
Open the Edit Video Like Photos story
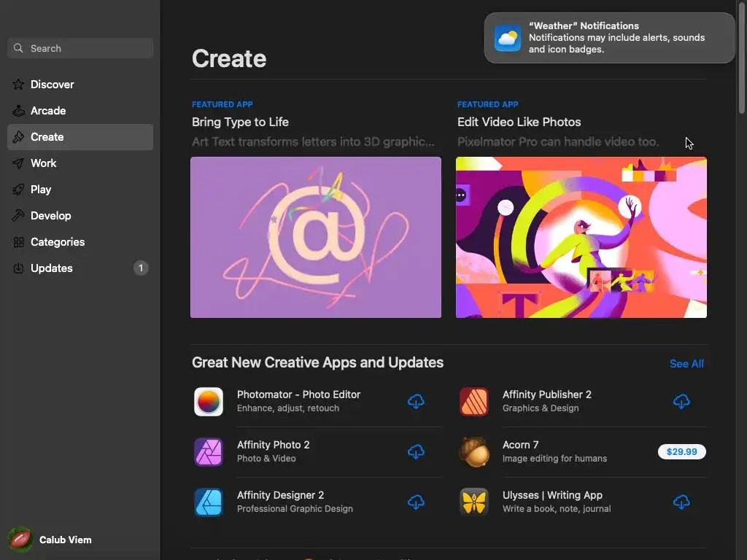[x=519, y=122]
